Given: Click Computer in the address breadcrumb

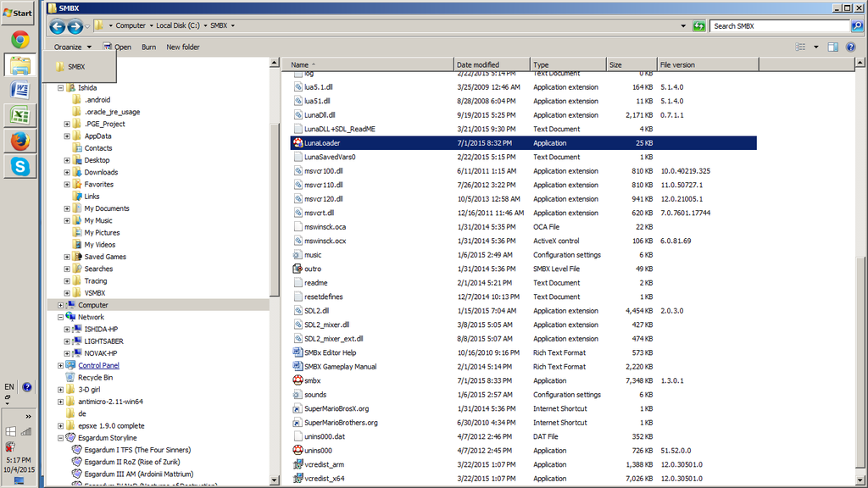Looking at the screenshot, I should [131, 25].
